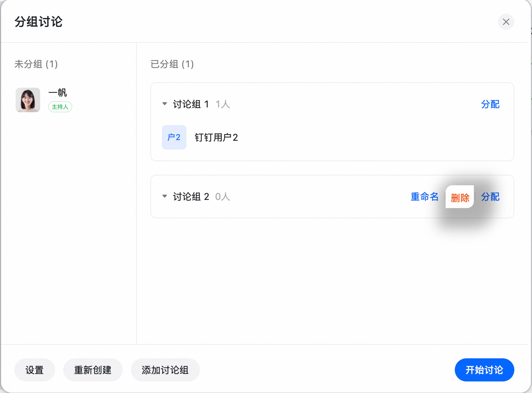Start the discussion with 开始讨论
This screenshot has width=532, height=393.
click(484, 370)
